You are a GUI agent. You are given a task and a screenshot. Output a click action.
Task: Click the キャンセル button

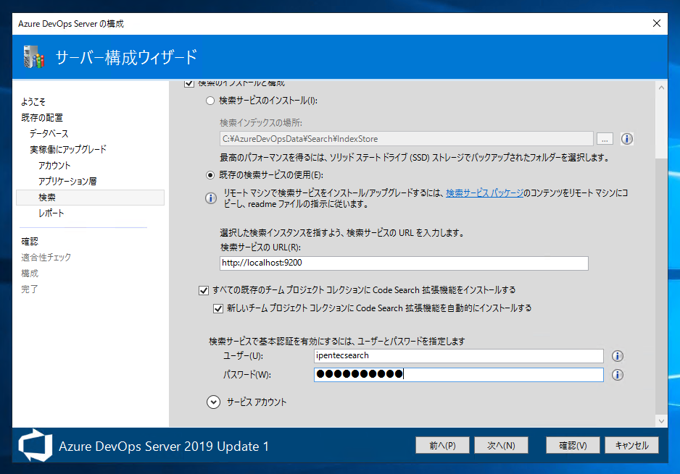tap(632, 445)
